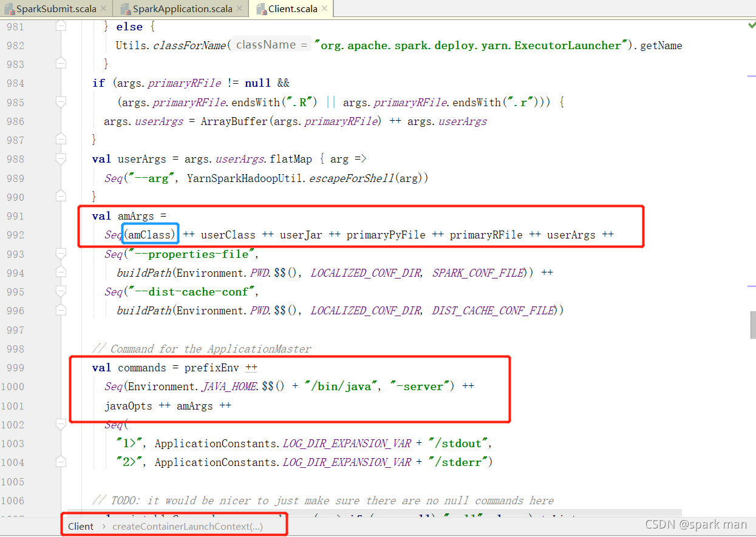Click SPARK_CONF_FILE constant

point(478,273)
